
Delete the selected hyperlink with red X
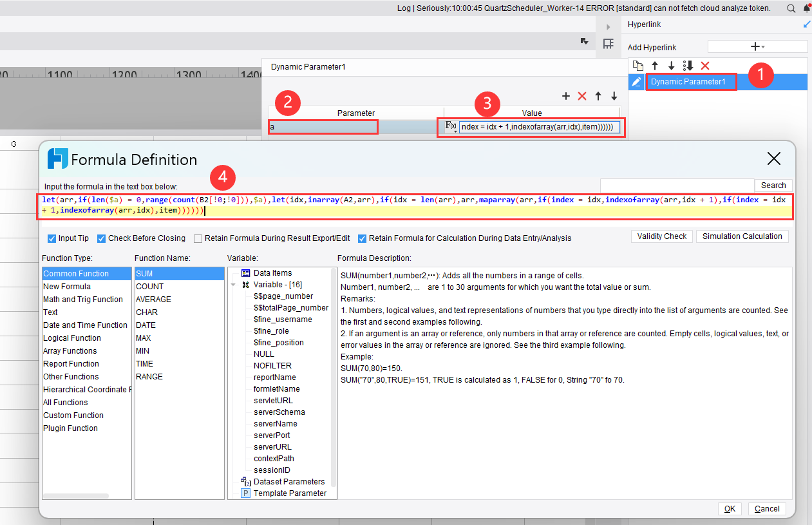click(x=705, y=66)
